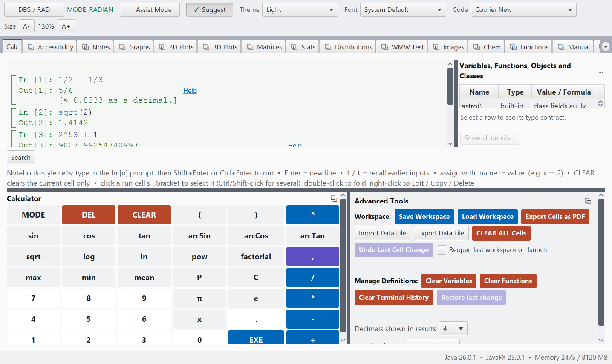Open the Graphs tab
Viewport: 612px width, 364px height.
tap(134, 47)
